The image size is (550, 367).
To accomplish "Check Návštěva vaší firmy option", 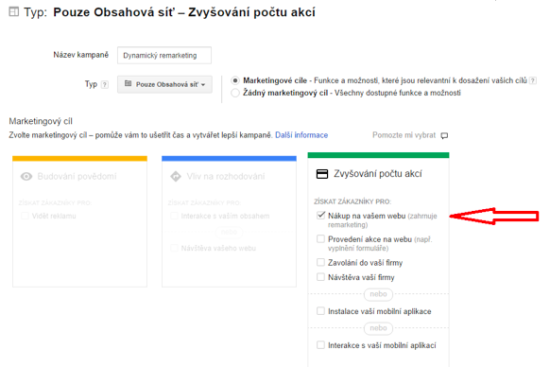I will tap(321, 277).
